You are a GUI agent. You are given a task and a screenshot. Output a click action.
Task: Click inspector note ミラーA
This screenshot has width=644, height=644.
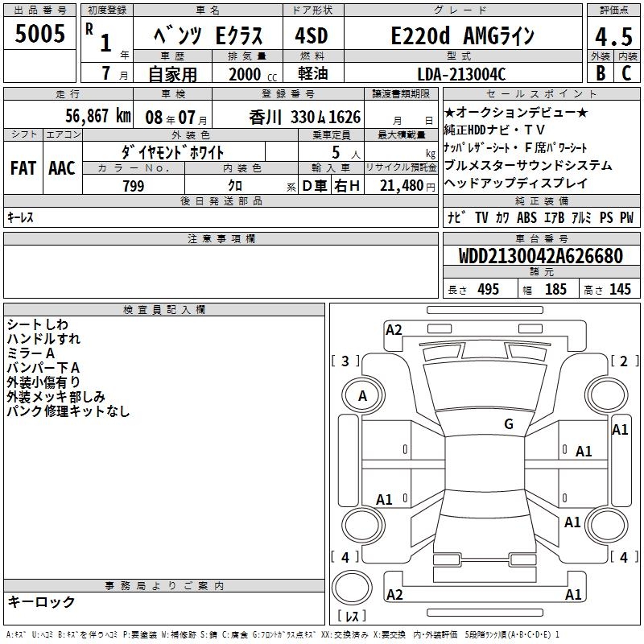tap(31, 353)
